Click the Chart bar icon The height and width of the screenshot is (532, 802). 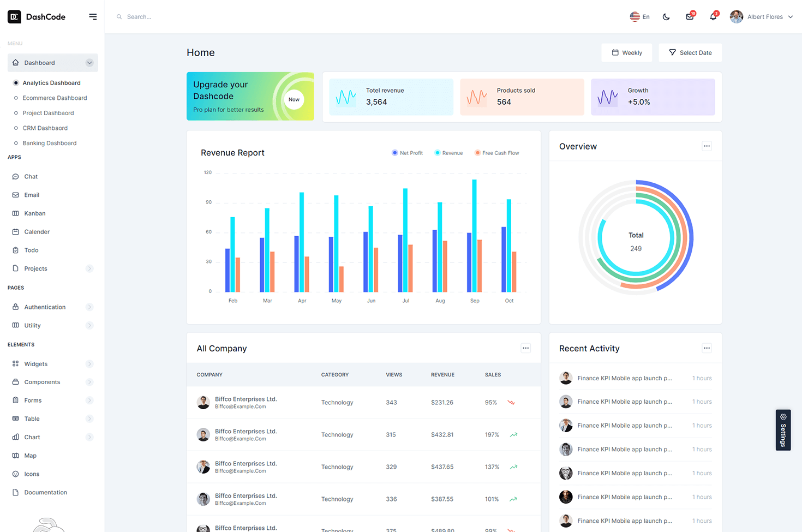click(15, 437)
